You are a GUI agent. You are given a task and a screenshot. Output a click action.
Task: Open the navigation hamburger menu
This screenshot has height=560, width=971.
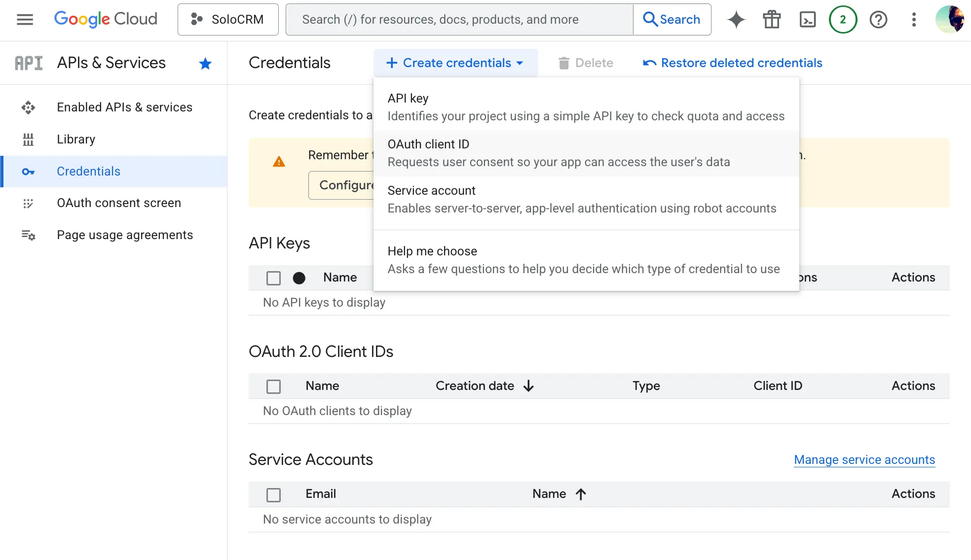point(24,19)
